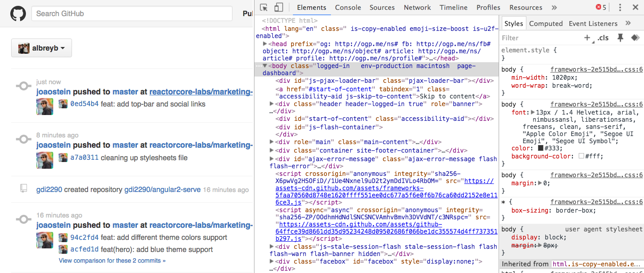Expand the js-stale-session-flash div node
Image resolution: width=644 pixels, height=273 pixels.
tap(272, 247)
